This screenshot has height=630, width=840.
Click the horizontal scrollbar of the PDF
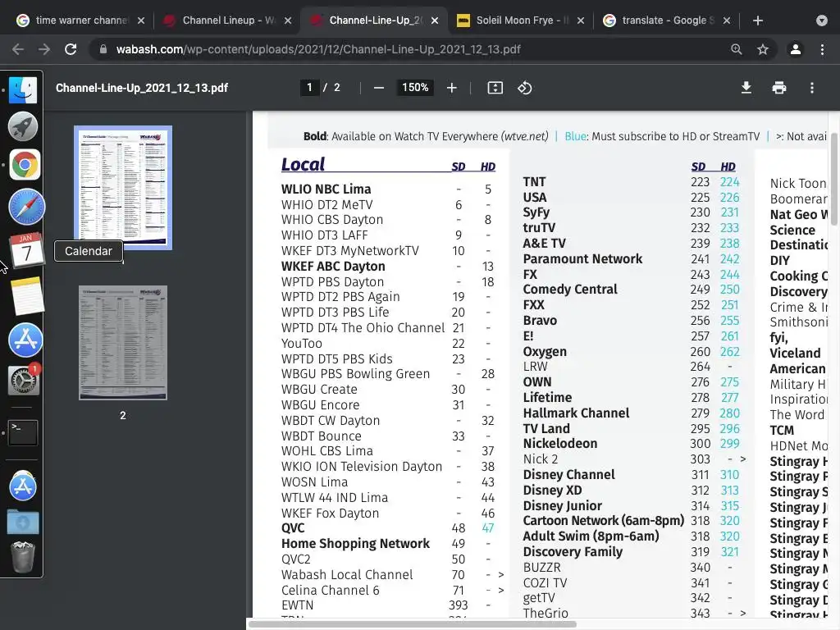click(413, 624)
